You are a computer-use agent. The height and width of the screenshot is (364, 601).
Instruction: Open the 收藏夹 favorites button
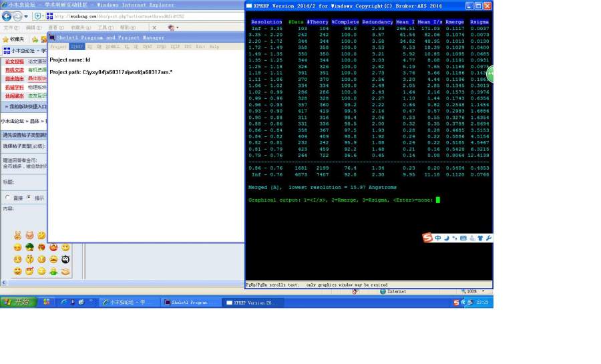[13, 39]
